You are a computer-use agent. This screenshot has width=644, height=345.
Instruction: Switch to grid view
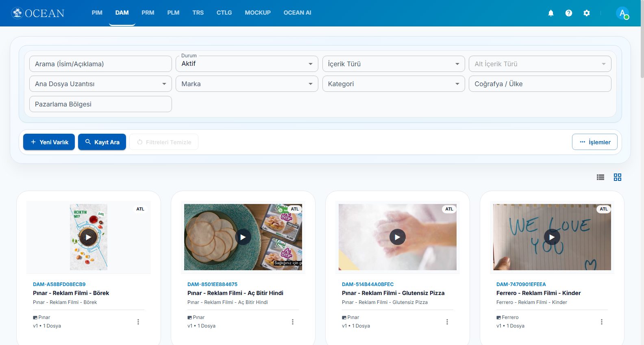pos(618,177)
